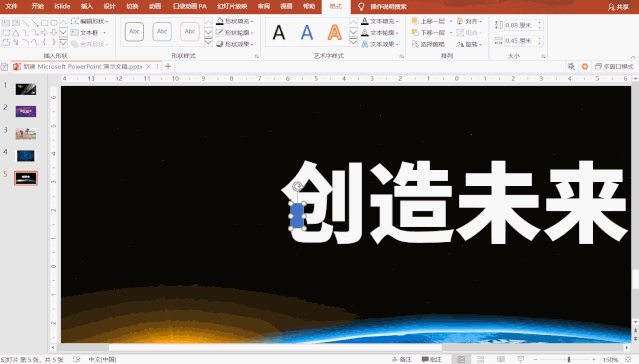Switch to the iSlide tab
The height and width of the screenshot is (364, 639).
point(62,6)
